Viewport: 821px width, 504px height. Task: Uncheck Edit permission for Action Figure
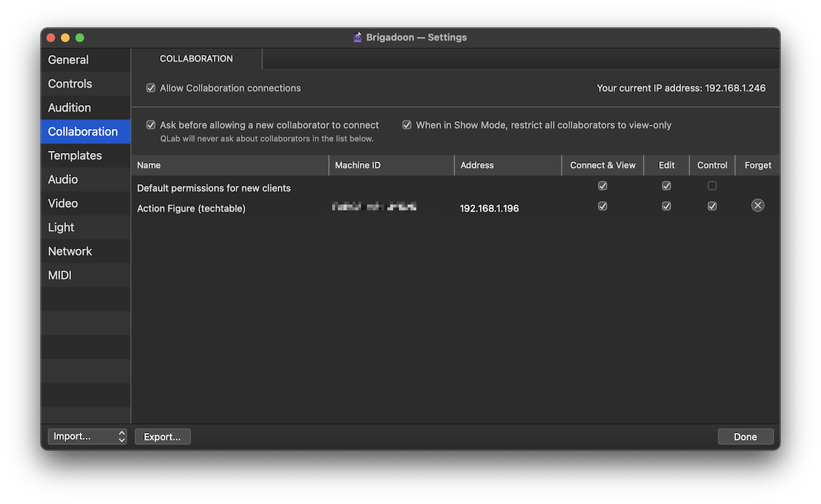pyautogui.click(x=666, y=207)
